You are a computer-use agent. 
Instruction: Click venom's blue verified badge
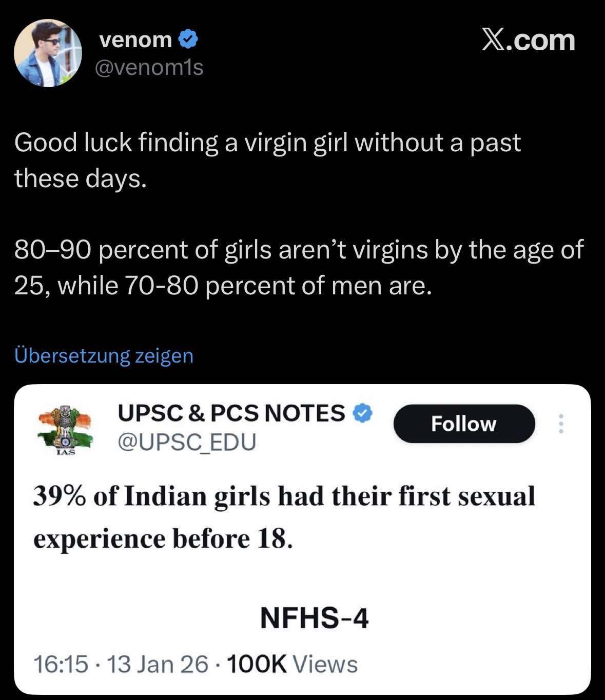[x=188, y=39]
